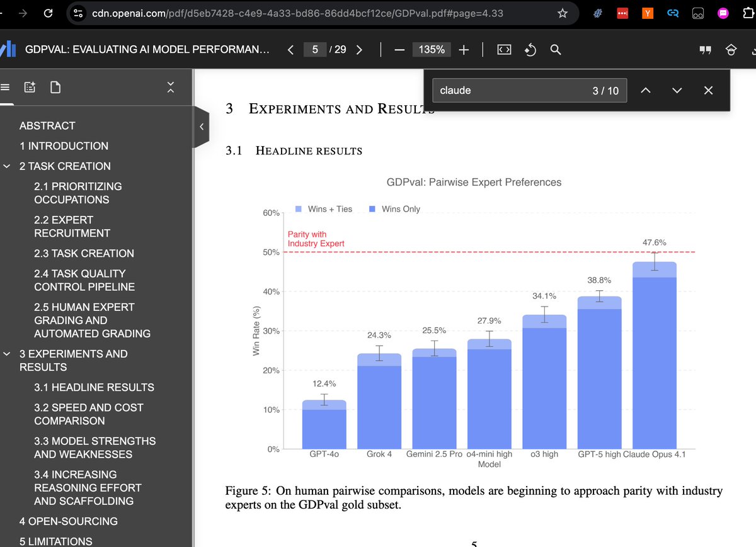756x547 pixels.
Task: Click the 'Parity with Industry Expert' label
Action: coord(316,239)
